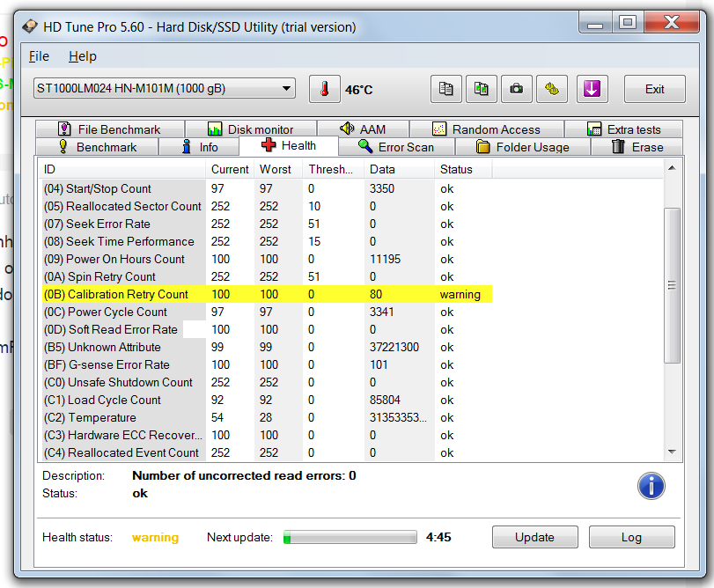The width and height of the screenshot is (714, 588).
Task: Select the (BF) G-sense Error Rate row
Action: 266,364
